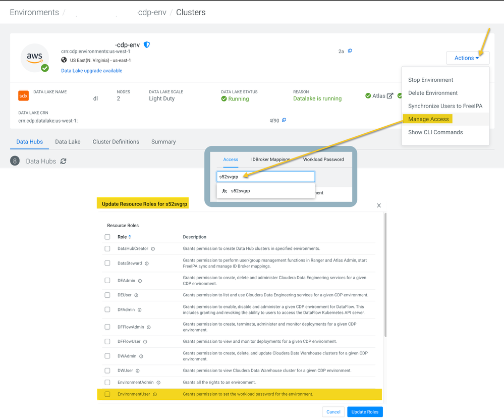Check the DFAdmin role checkbox

point(107,309)
